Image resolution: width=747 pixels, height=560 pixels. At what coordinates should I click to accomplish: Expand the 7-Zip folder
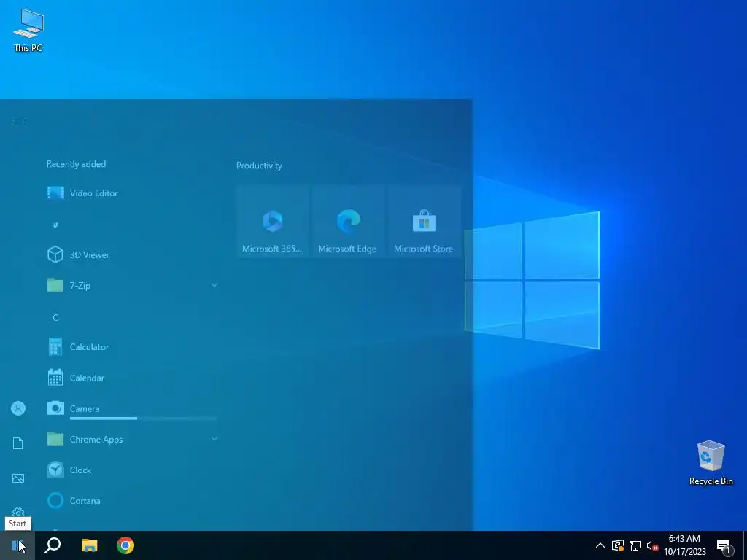(132, 285)
